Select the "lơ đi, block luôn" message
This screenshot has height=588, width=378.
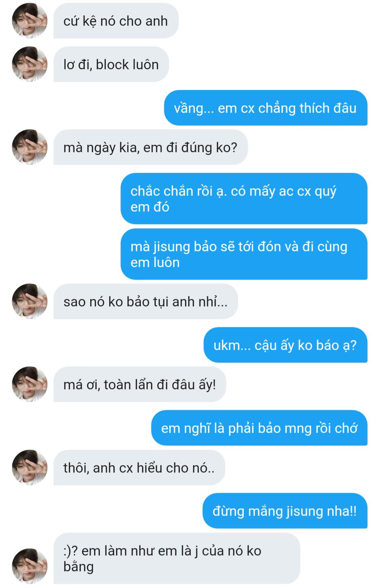pos(111,64)
